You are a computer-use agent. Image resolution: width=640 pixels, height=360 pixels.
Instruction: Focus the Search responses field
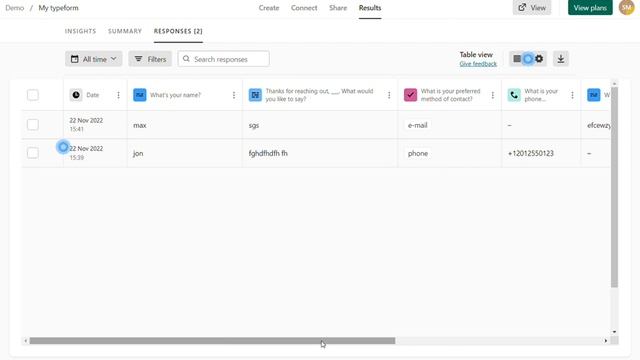(224, 59)
